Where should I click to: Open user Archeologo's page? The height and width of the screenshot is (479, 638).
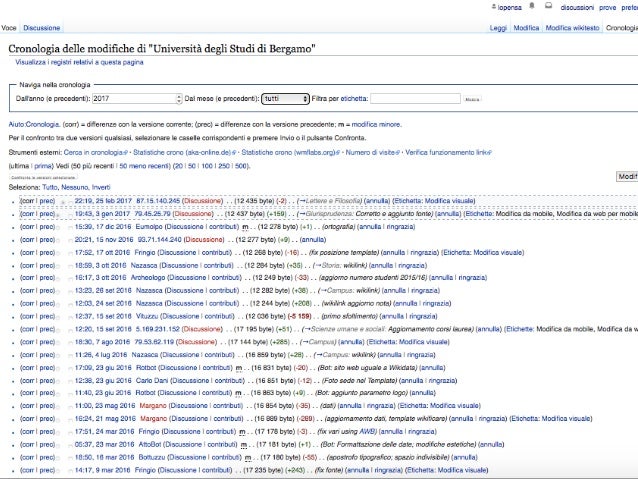tap(148, 278)
